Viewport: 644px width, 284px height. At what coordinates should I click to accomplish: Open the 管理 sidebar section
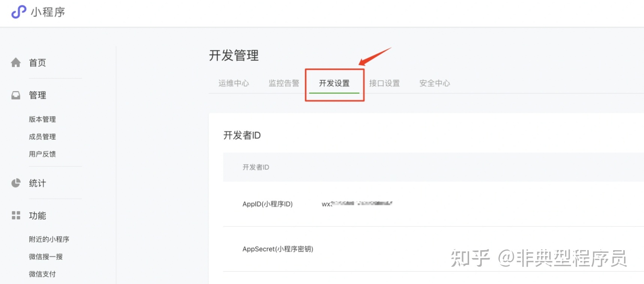(x=38, y=95)
